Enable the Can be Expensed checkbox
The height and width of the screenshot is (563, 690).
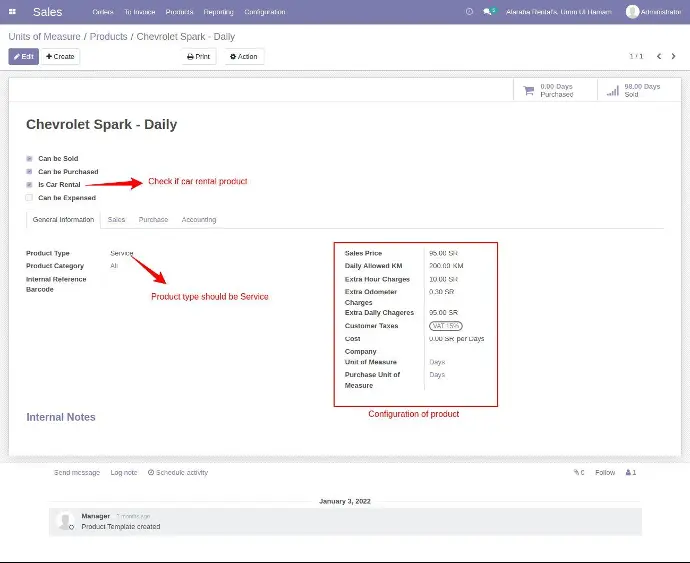29,198
